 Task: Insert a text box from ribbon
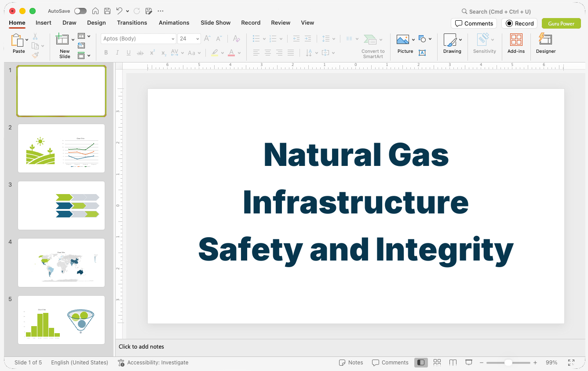[x=422, y=53]
